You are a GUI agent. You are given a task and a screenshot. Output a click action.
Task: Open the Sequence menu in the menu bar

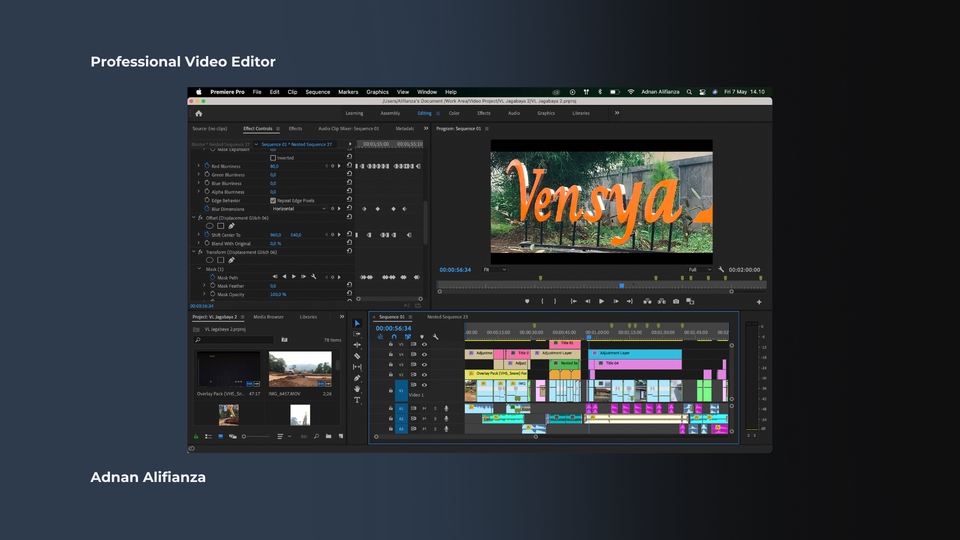(317, 92)
